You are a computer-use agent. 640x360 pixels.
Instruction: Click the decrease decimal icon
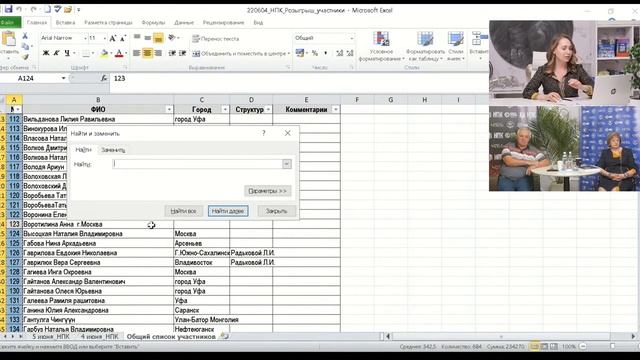point(350,53)
